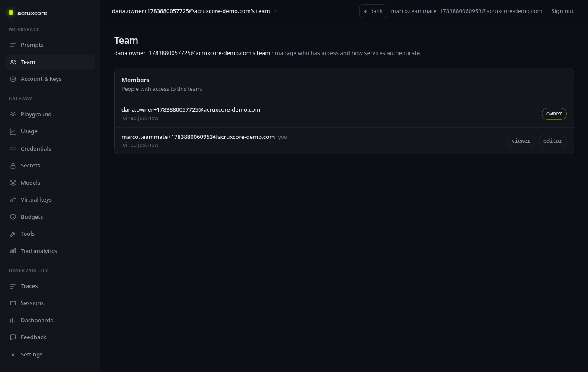This screenshot has width=588, height=372.
Task: Click the Prompts sidebar icon
Action: [13, 45]
